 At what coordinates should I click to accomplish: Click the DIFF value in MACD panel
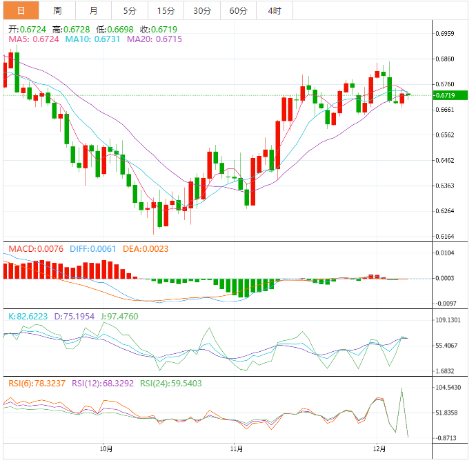tap(92, 248)
